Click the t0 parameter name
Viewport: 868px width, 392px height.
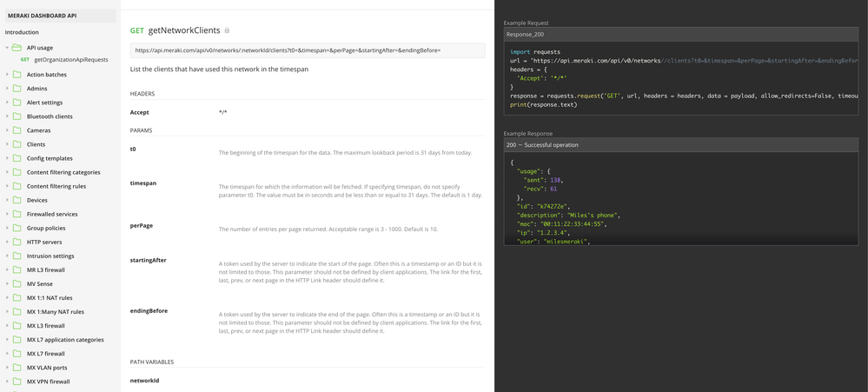point(134,149)
